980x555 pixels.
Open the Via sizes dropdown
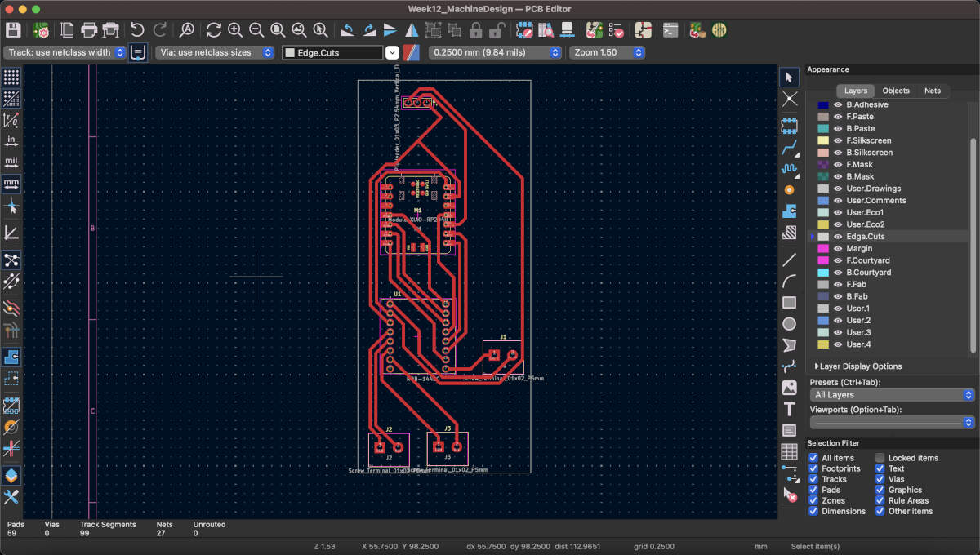(214, 52)
